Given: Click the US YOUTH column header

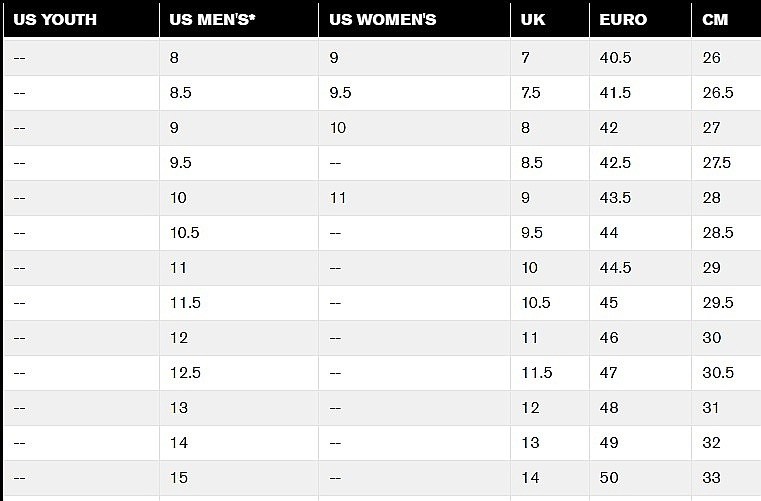Looking at the screenshot, I should [55, 20].
